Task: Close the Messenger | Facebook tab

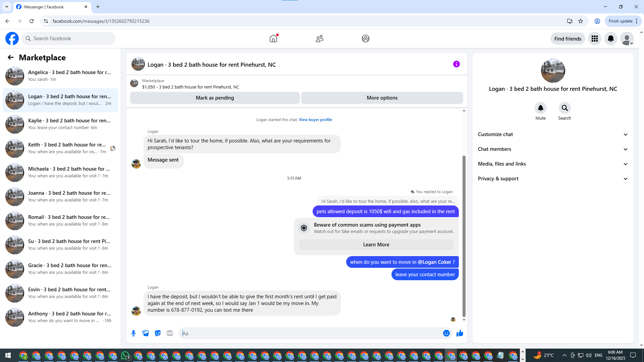Action: tap(86, 7)
